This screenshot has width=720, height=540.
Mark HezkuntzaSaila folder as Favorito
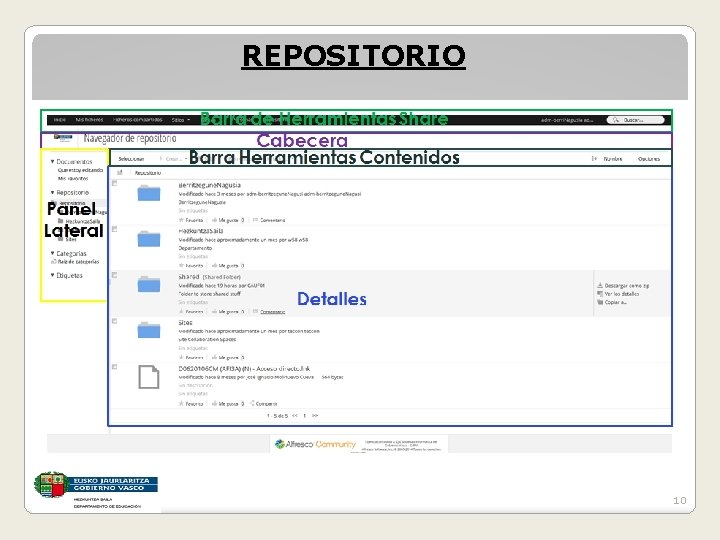[191, 266]
